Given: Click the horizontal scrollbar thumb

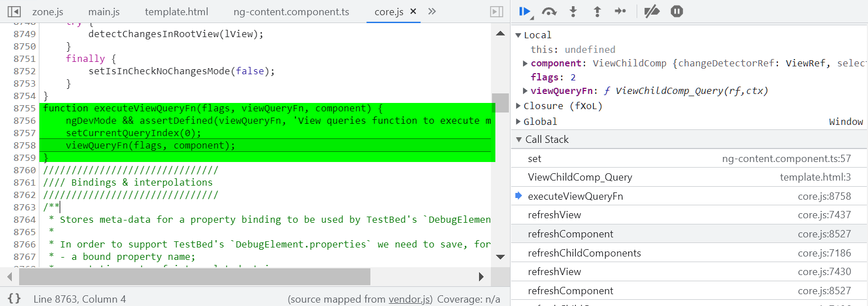Looking at the screenshot, I should (195, 276).
